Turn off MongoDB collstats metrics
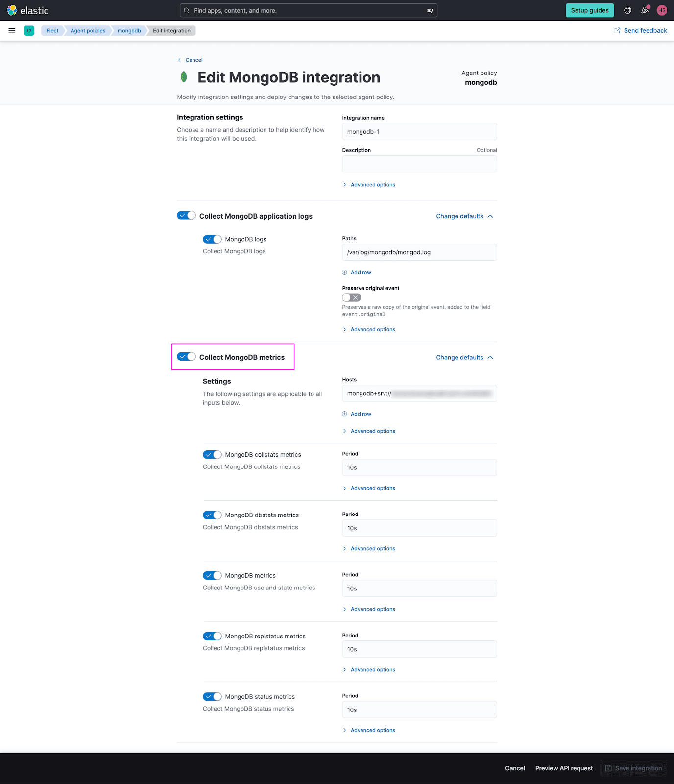 pyautogui.click(x=212, y=455)
